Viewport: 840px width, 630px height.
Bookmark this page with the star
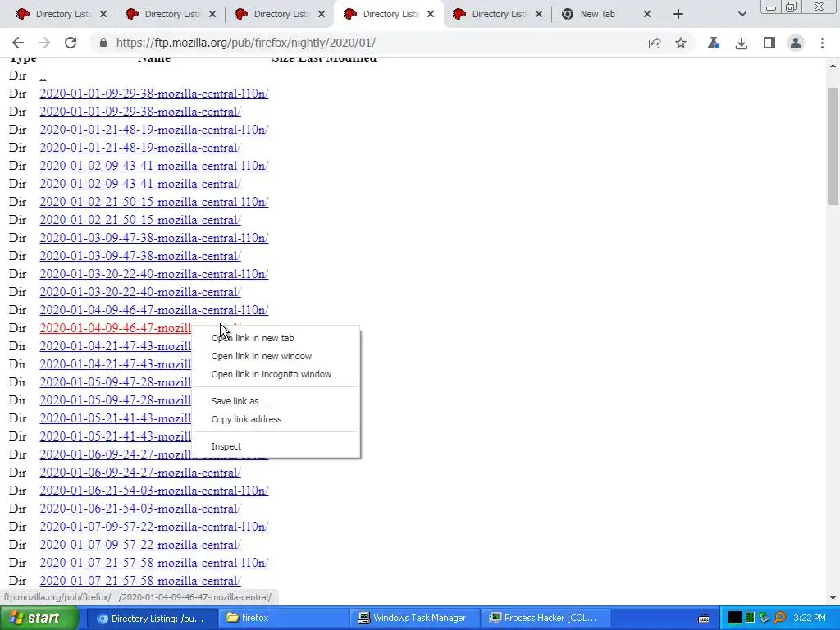[680, 43]
